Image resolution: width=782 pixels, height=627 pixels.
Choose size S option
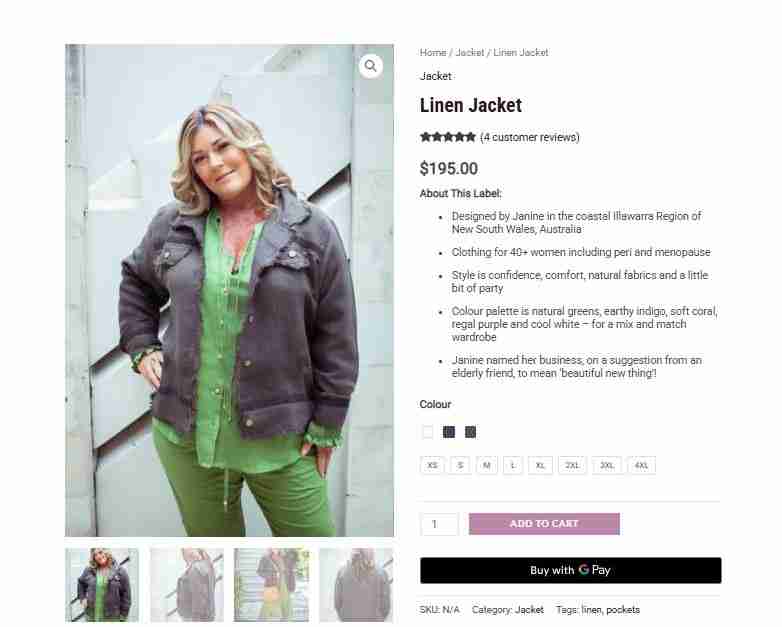tap(460, 465)
